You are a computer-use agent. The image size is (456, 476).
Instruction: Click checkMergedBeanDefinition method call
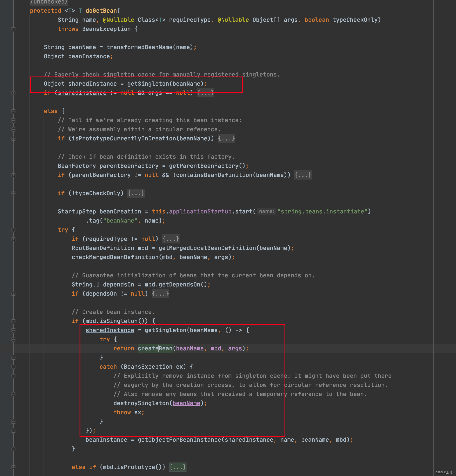pos(115,257)
